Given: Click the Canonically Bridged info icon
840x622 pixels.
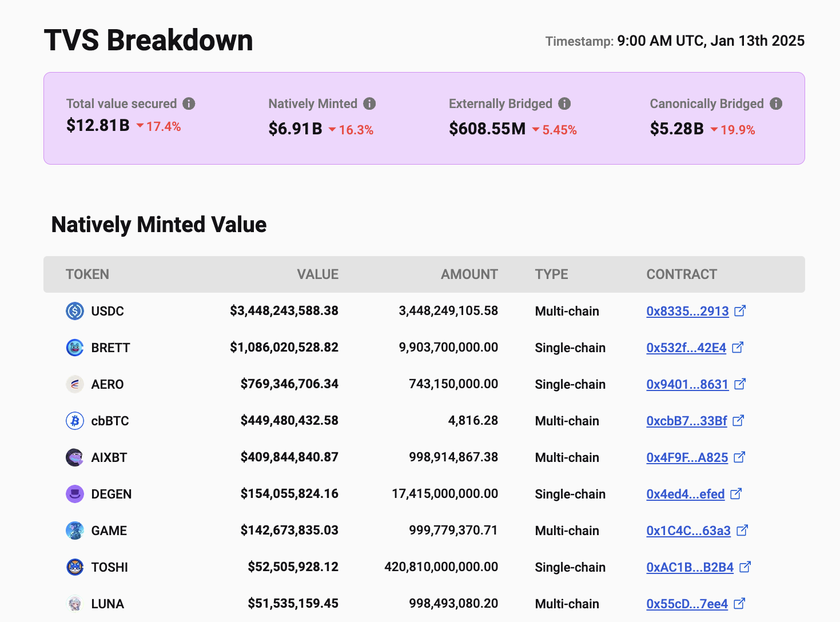Looking at the screenshot, I should (x=776, y=103).
